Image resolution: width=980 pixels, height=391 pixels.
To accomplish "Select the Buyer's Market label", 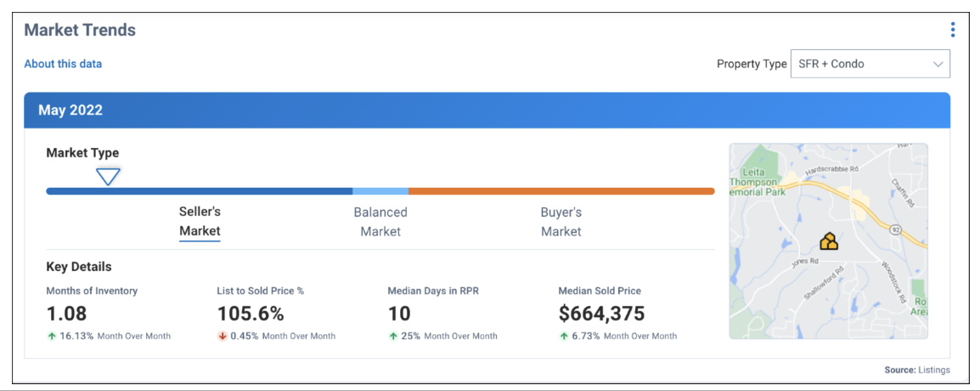I will pos(561,222).
